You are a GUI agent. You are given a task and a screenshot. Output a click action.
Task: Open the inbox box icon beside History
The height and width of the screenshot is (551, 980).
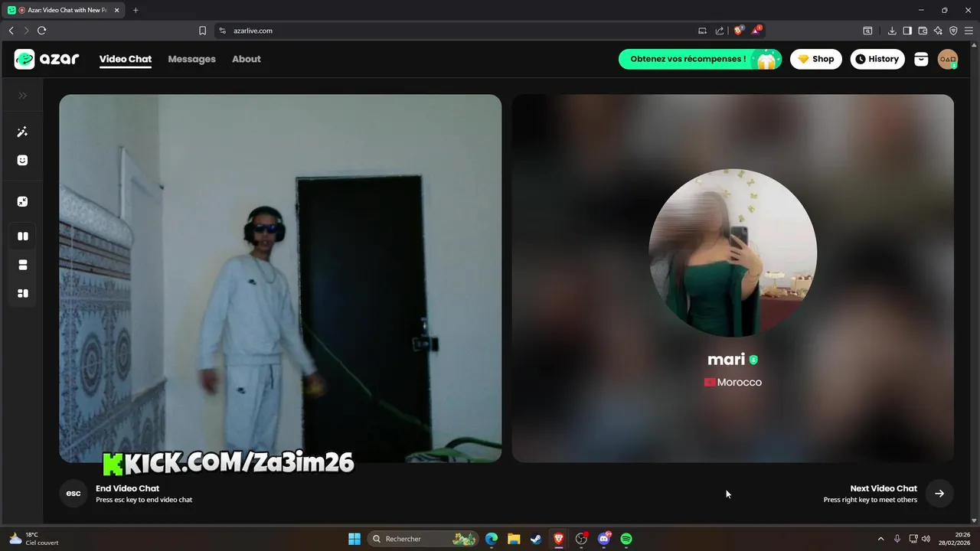(921, 59)
